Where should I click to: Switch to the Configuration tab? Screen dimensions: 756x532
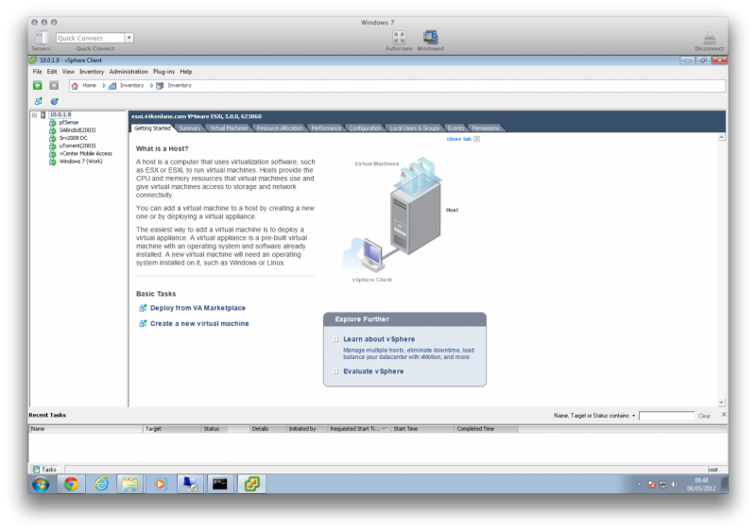pos(365,128)
